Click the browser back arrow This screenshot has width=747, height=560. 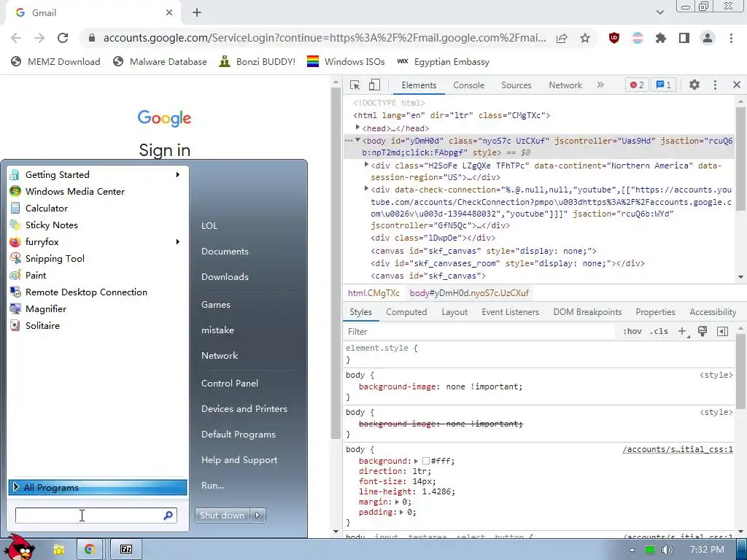pyautogui.click(x=16, y=38)
